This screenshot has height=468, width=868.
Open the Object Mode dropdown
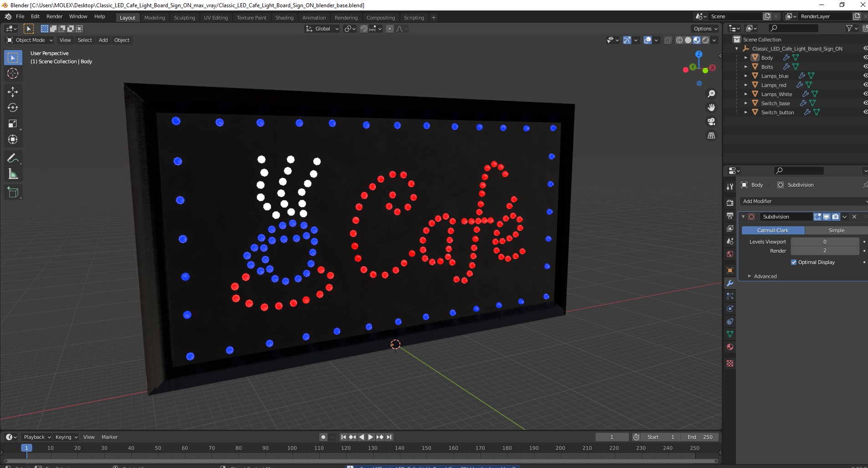[x=30, y=40]
